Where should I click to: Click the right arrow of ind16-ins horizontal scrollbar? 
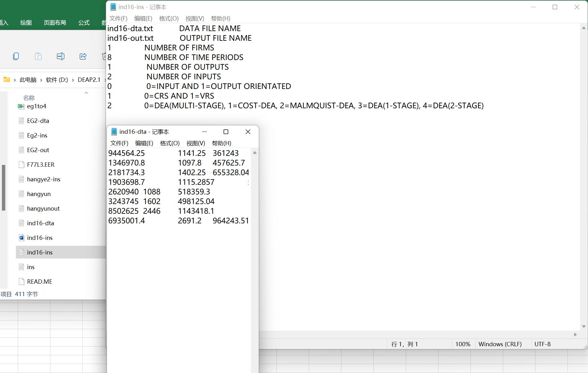pyautogui.click(x=575, y=335)
